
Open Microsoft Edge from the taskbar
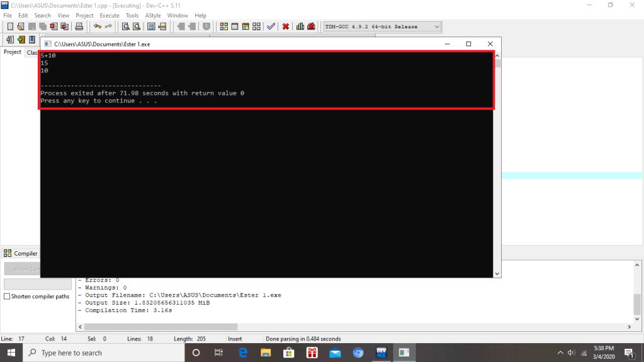242,353
